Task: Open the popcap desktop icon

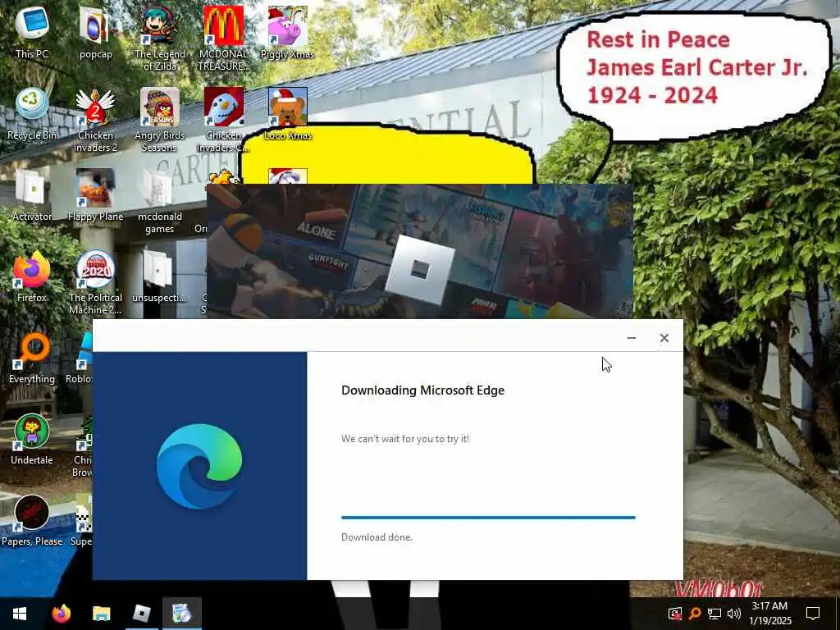Action: pos(95,33)
